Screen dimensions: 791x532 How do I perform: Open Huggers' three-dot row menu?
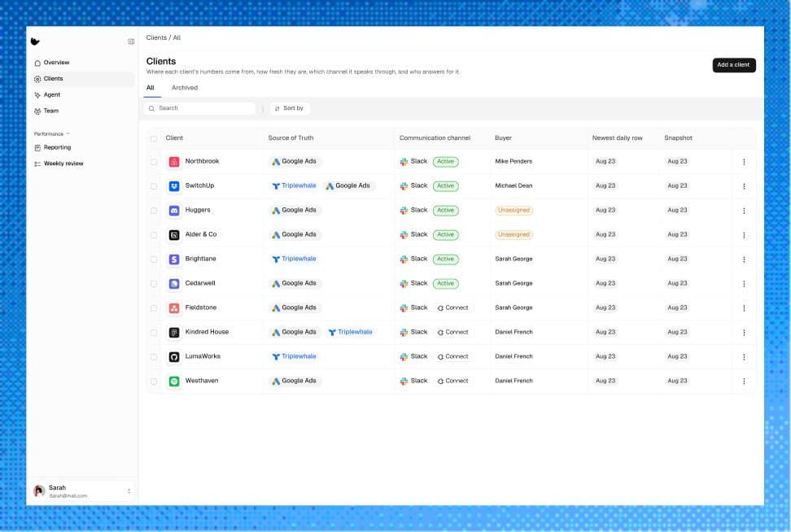744,211
